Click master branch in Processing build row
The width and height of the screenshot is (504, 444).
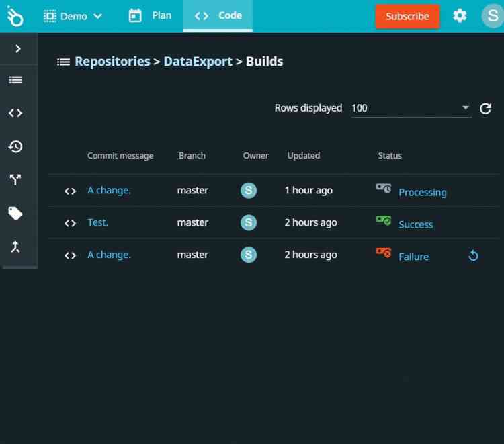point(193,191)
